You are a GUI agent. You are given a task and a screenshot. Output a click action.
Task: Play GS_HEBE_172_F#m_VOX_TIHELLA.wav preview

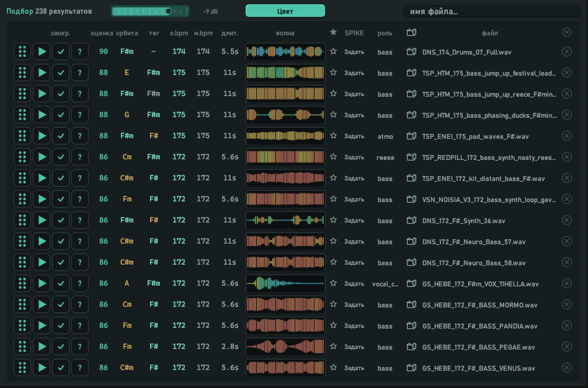(42, 283)
